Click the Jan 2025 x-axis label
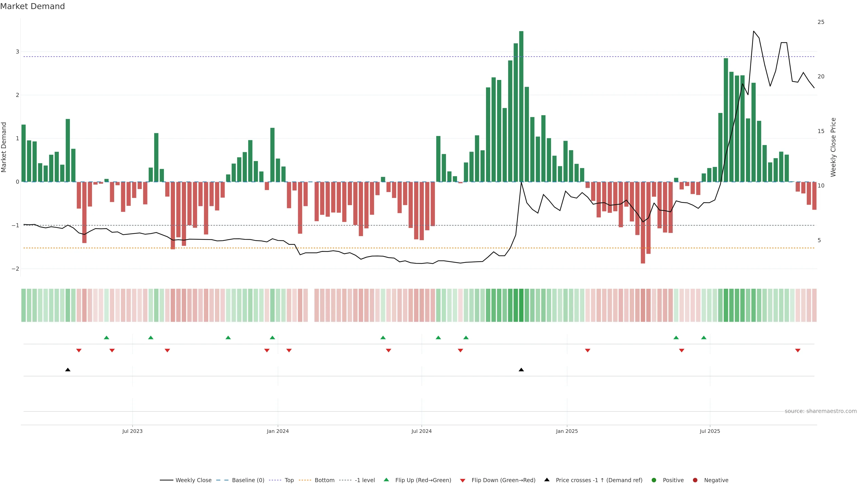The height and width of the screenshot is (488, 868). click(567, 431)
